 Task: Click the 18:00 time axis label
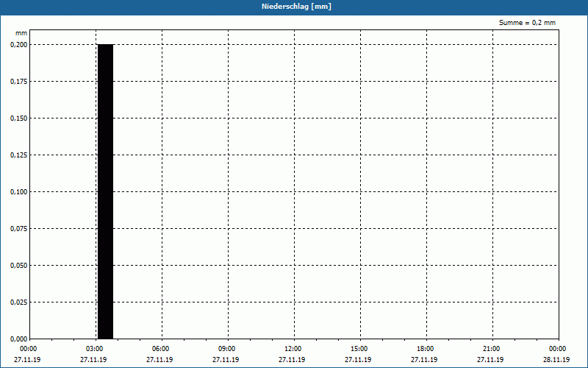coord(426,349)
